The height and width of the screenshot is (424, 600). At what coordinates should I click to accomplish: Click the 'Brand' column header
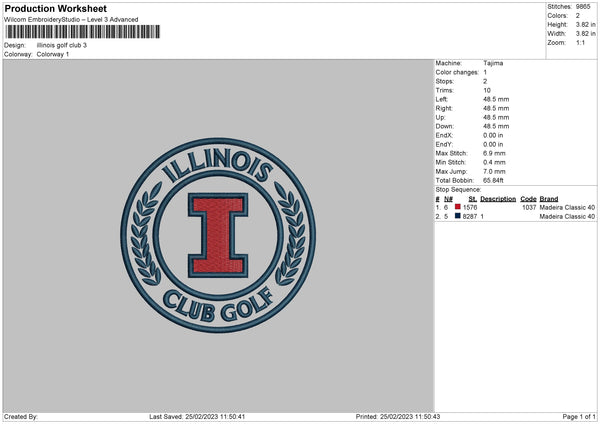[x=549, y=199]
